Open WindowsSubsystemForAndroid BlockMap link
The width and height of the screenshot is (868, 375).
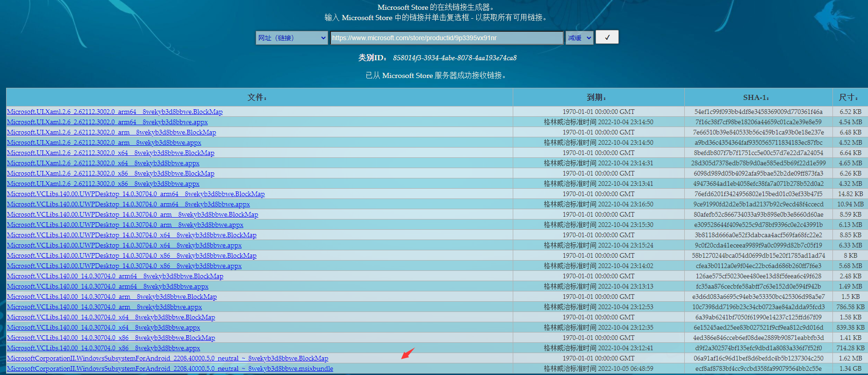tap(167, 358)
